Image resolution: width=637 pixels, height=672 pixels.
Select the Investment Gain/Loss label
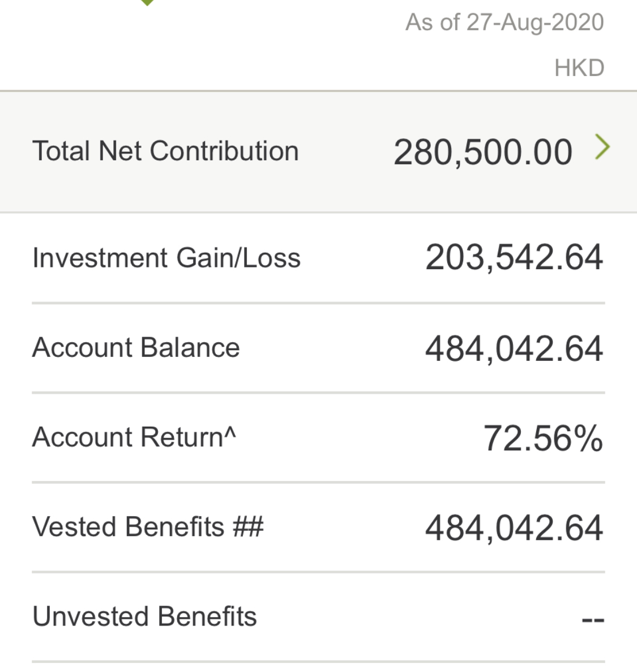[166, 258]
